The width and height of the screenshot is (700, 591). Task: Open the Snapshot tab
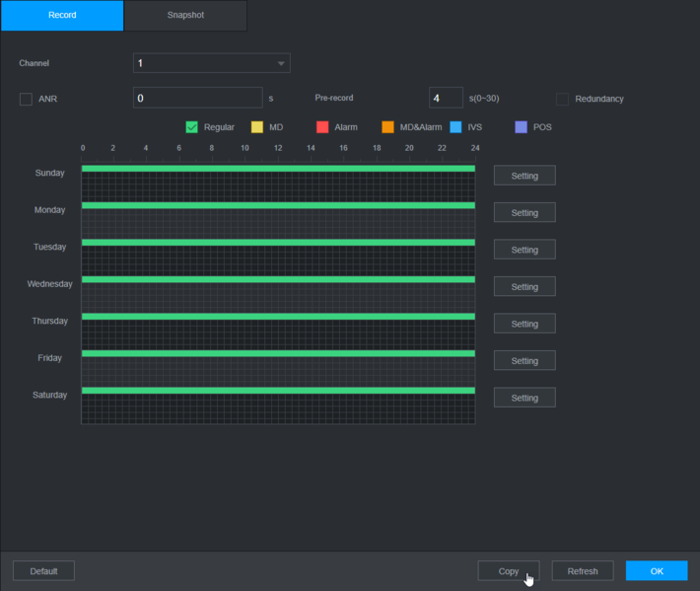[185, 15]
